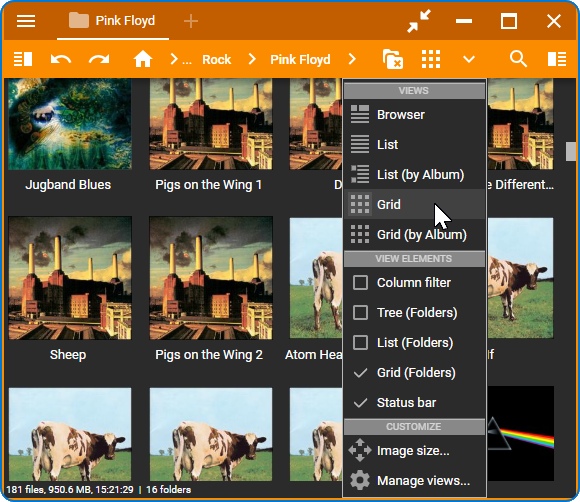This screenshot has width=580, height=502.
Task: Toggle the right panel layout icon
Action: 557,59
